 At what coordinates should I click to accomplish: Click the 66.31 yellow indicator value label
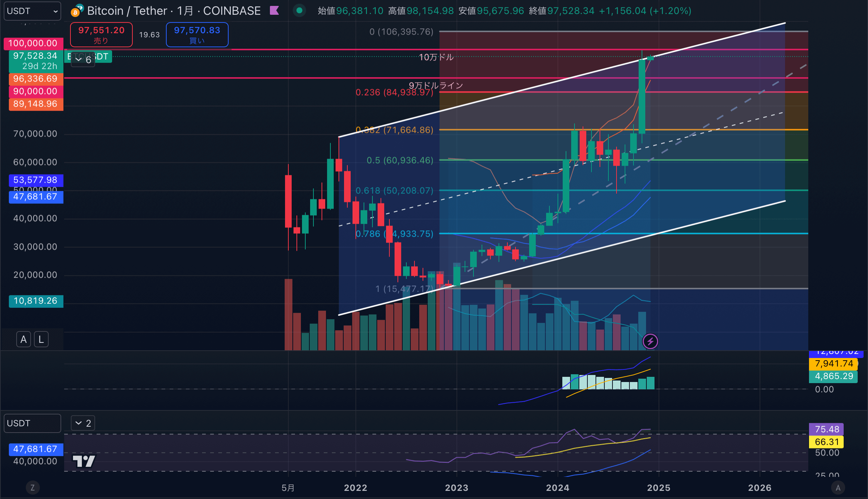point(826,442)
